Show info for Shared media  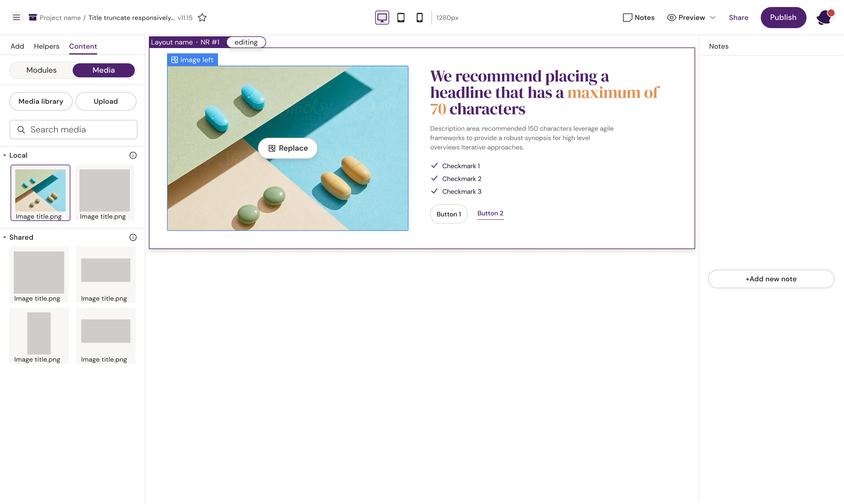pos(133,237)
